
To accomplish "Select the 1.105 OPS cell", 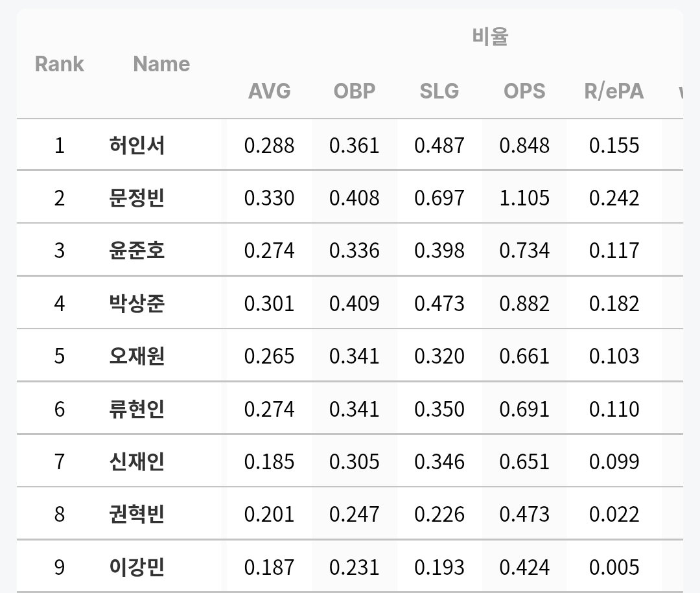I will [524, 198].
